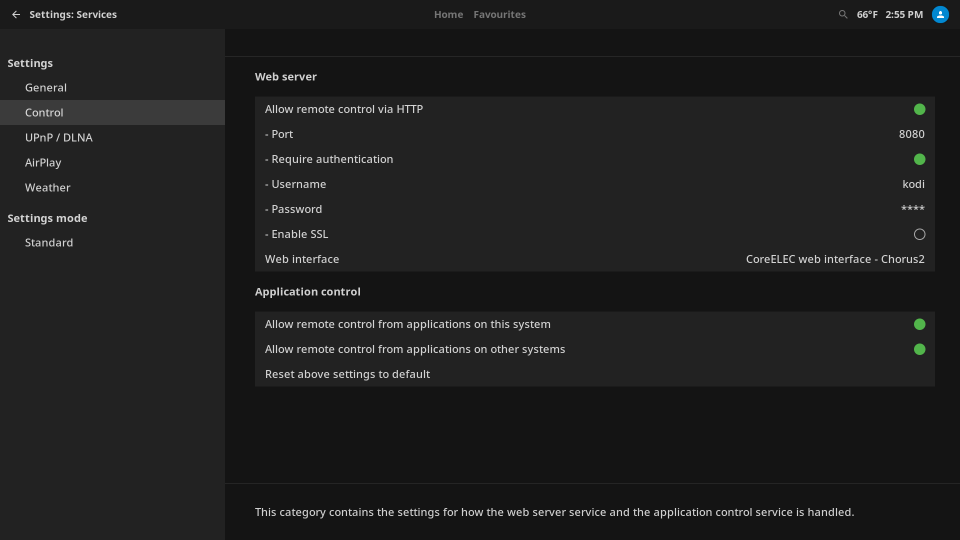Disable Allow remote control via HTTP
This screenshot has width=960, height=540.
[919, 109]
